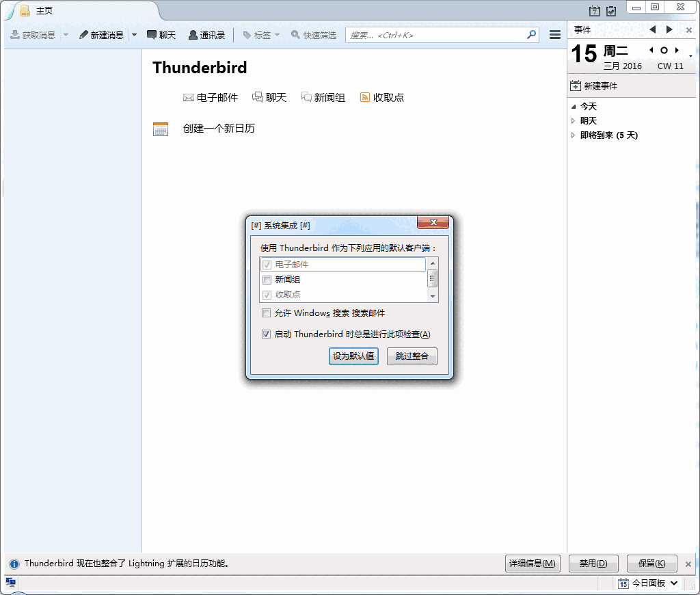Click the 详细信息(M) button

532,564
